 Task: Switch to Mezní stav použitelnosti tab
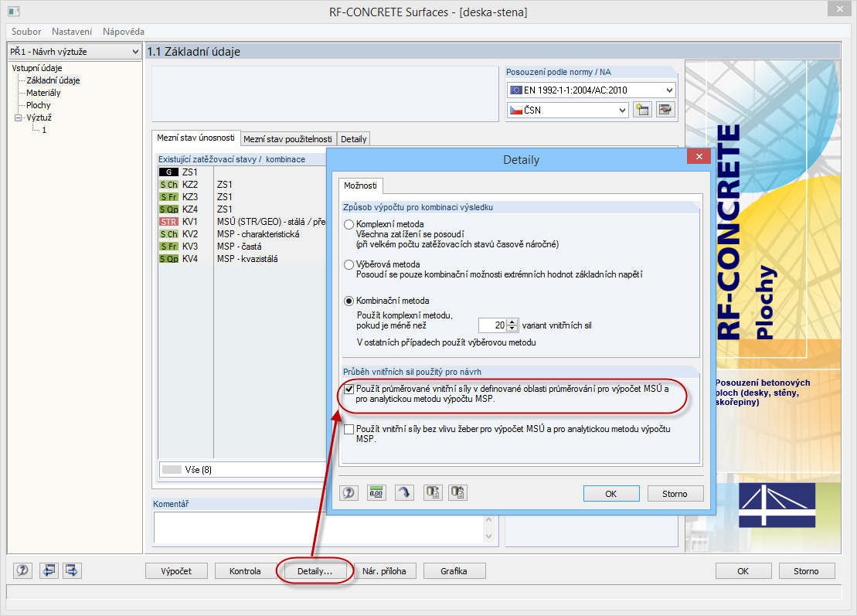coord(287,139)
